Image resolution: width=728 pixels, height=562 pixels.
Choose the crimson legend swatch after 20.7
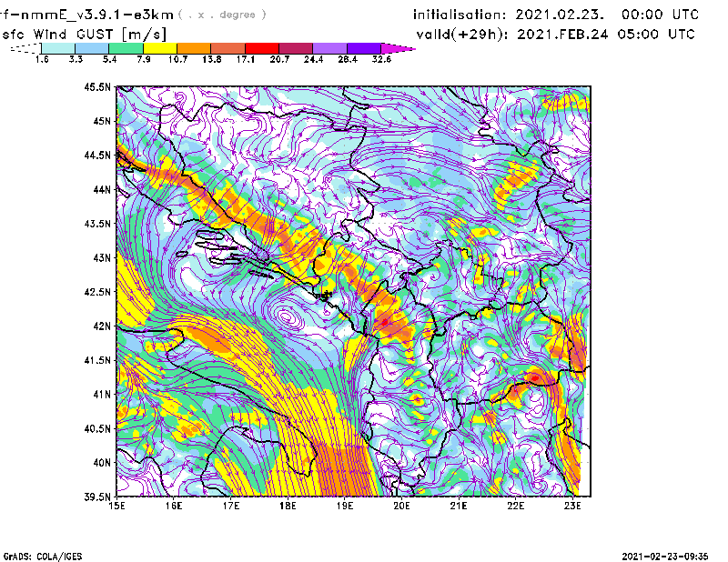(296, 48)
